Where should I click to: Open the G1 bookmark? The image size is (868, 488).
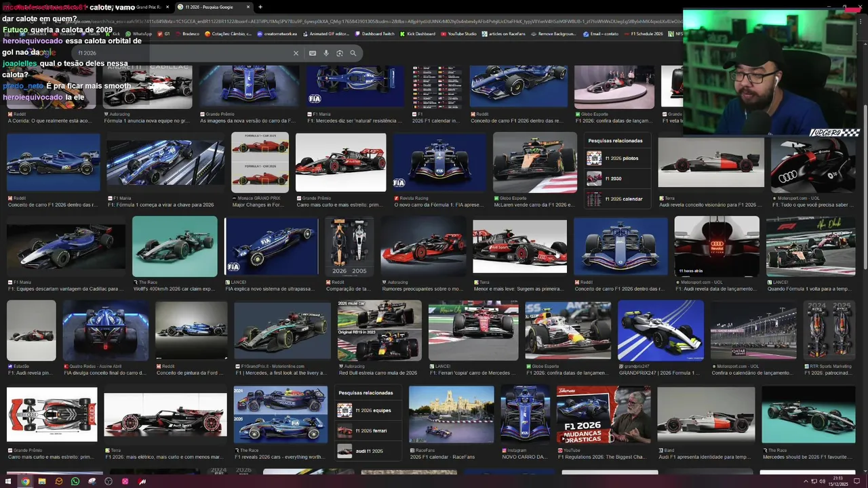164,34
